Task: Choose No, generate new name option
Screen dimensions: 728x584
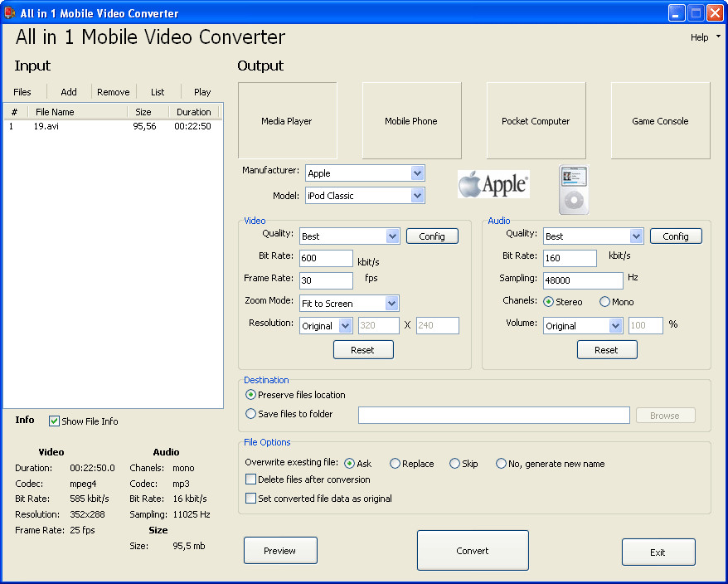Action: 501,464
